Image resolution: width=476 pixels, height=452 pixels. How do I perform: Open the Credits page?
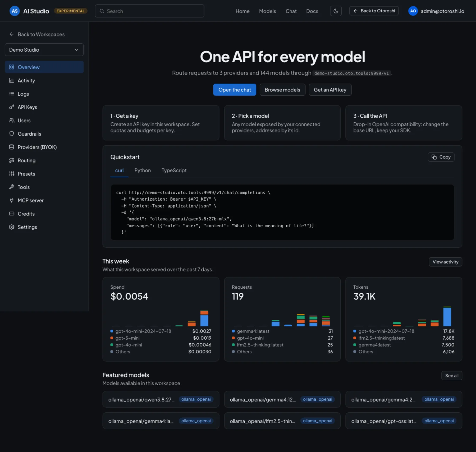44,214
